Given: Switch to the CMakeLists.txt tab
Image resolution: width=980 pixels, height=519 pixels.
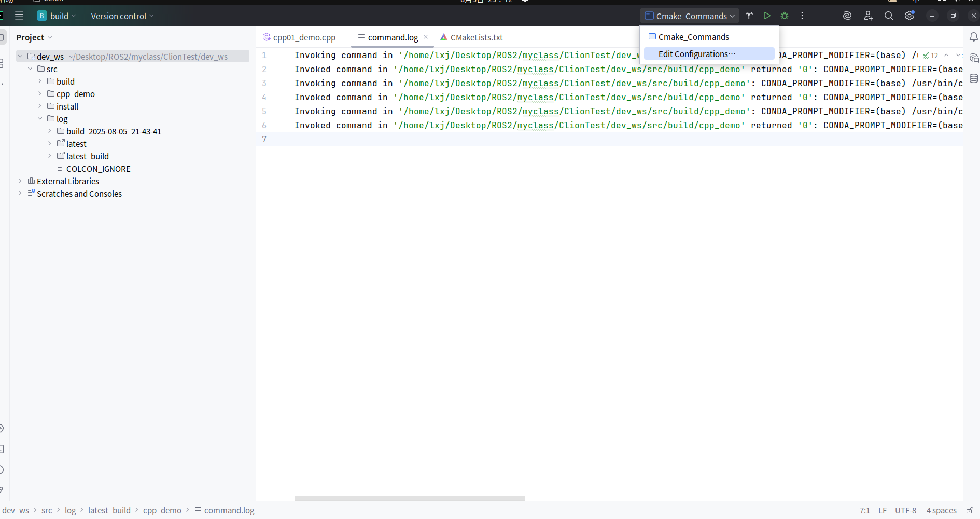Looking at the screenshot, I should (476, 37).
